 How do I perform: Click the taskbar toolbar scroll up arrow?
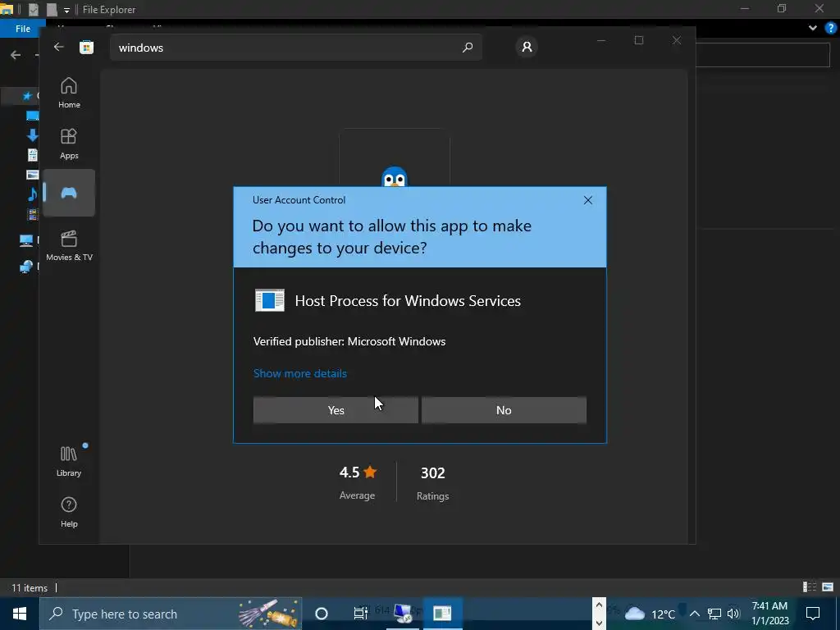[599, 606]
